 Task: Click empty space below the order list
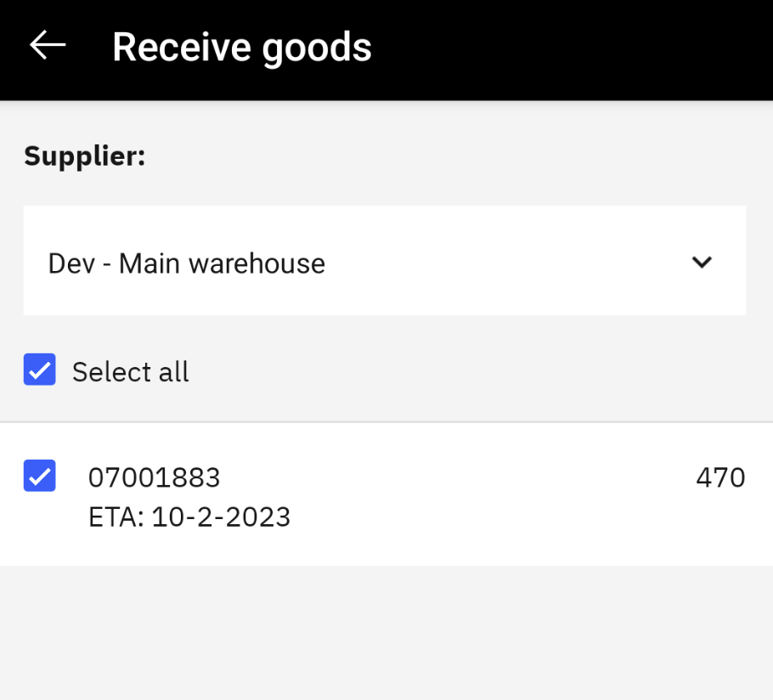point(386,633)
